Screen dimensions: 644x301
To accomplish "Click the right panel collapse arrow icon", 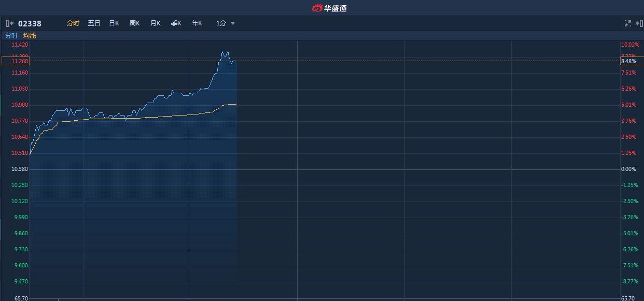I will 638,23.
